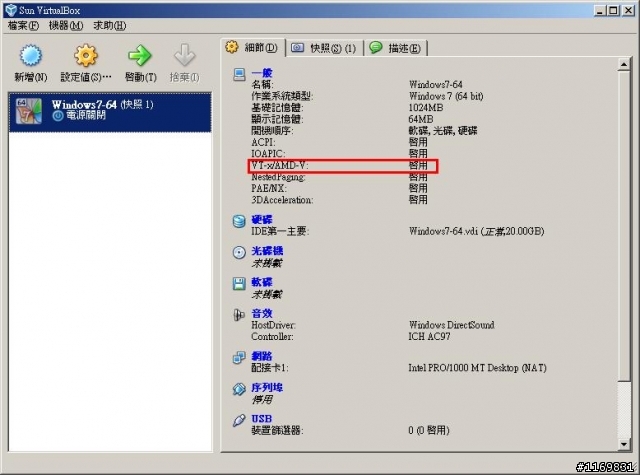
Task: Open the Audio (音效) settings link
Action: [262, 313]
